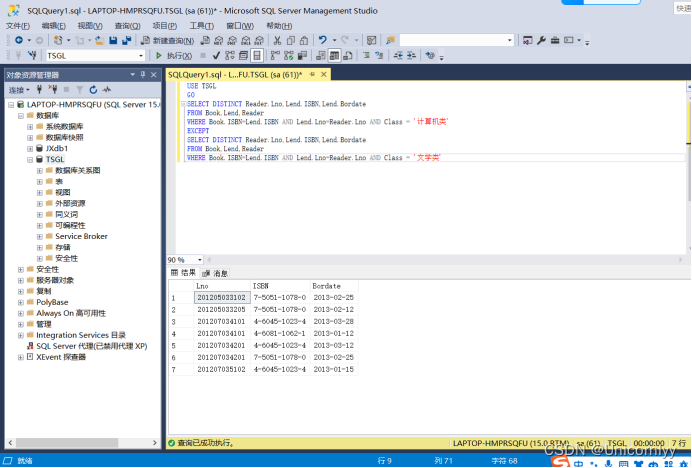Click the Bordate column header

(x=334, y=286)
